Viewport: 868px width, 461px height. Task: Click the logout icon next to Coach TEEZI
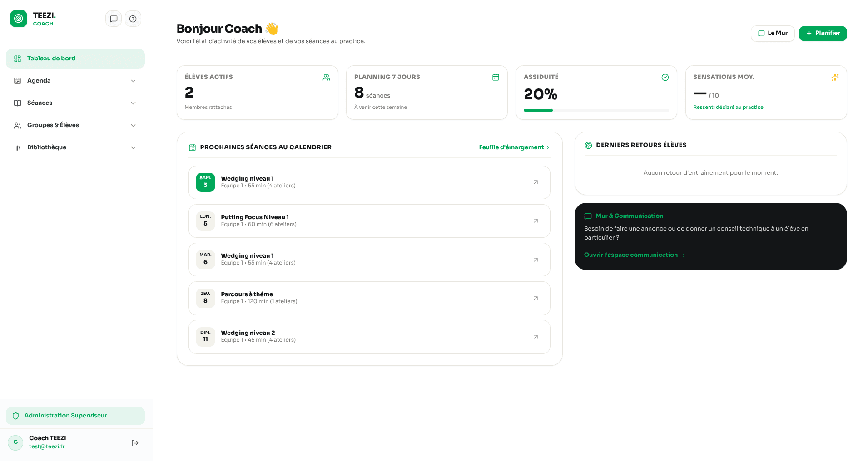point(135,443)
